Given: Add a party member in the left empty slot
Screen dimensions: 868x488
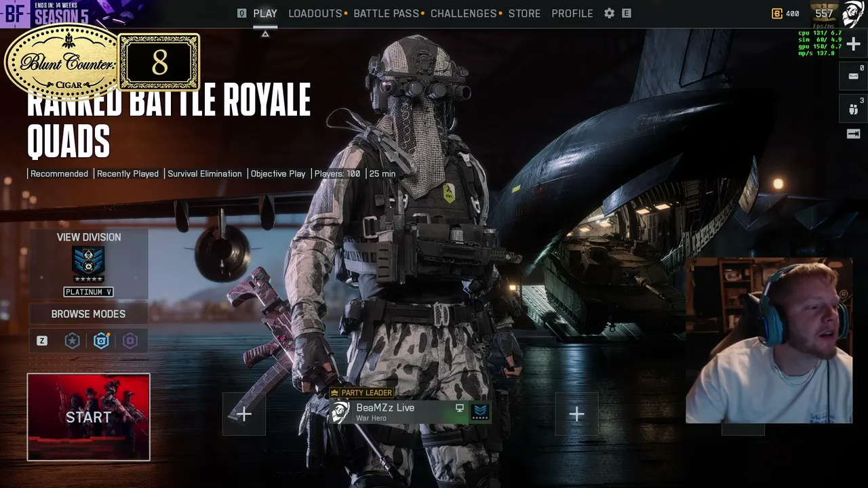Looking at the screenshot, I should pyautogui.click(x=244, y=414).
